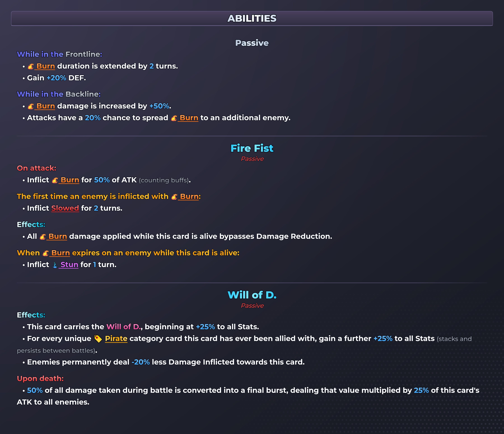Click the flame icon in 'All Burn damage applied'
The image size is (504, 434).
coord(43,236)
